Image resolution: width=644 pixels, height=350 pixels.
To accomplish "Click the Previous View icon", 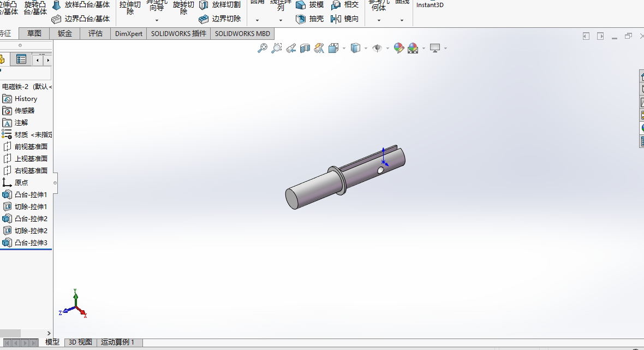I will coord(291,49).
